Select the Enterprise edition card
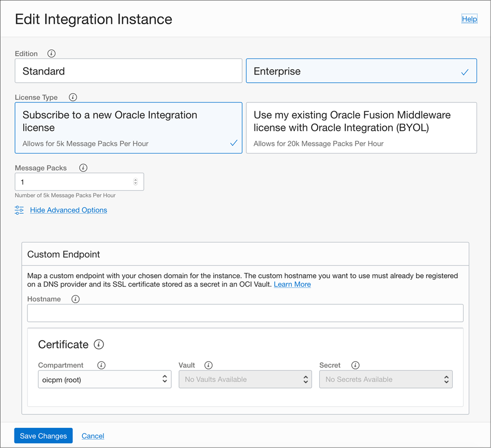 click(361, 70)
